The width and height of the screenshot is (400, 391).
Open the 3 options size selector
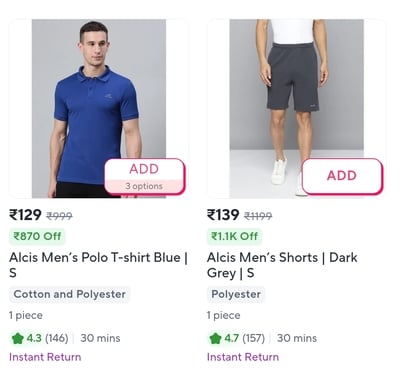tap(144, 186)
